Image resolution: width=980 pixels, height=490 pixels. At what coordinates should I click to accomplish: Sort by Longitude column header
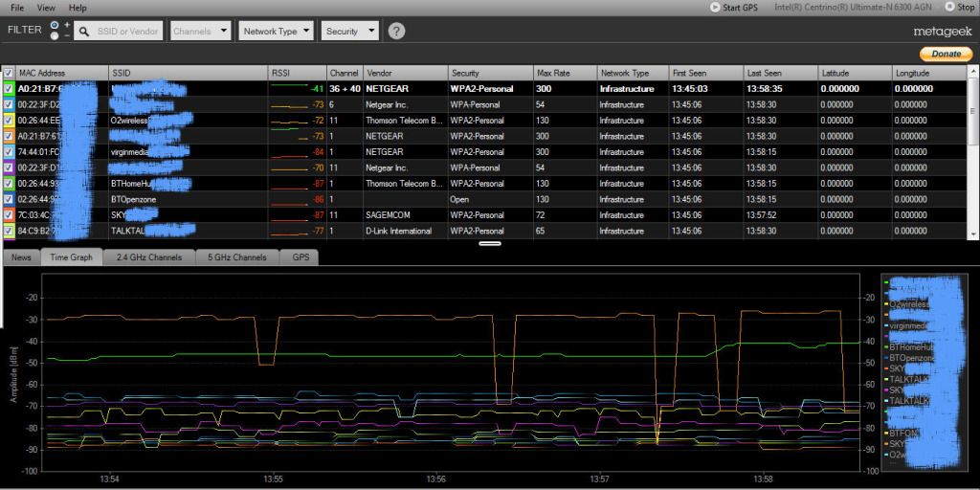pyautogui.click(x=928, y=73)
